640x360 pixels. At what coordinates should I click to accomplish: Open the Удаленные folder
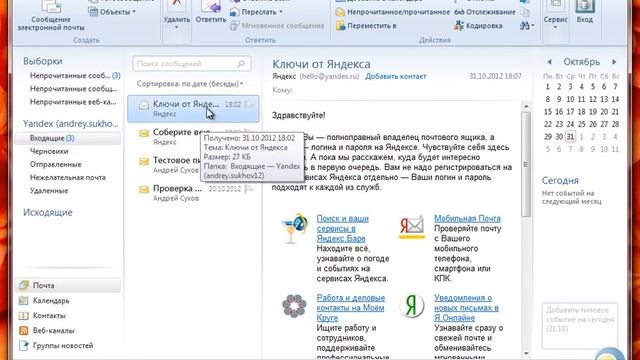49,191
